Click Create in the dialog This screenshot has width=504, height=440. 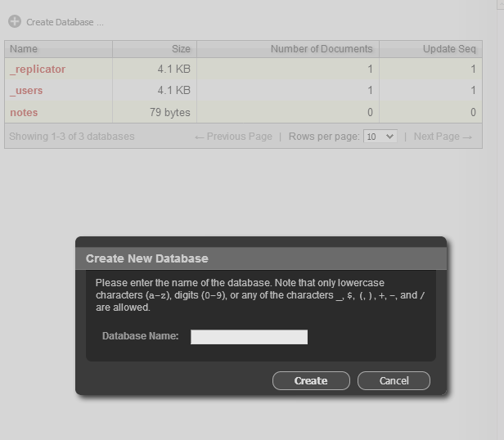311,381
